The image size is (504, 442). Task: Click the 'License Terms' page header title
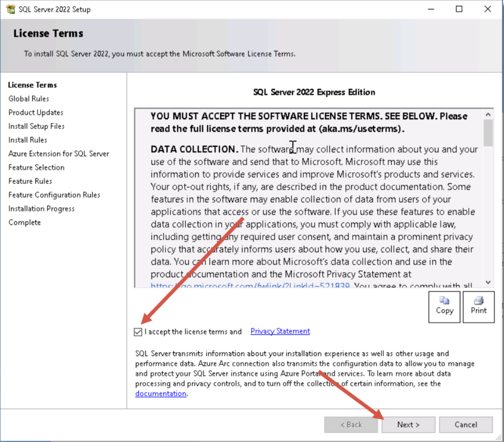48,33
